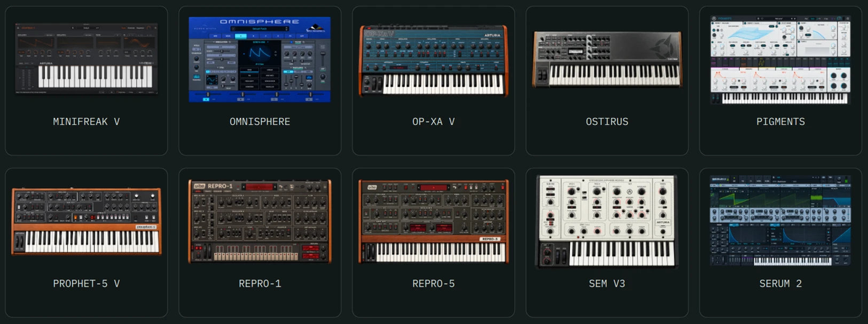The height and width of the screenshot is (324, 868).
Task: Open the Serum 2 synth thumbnail
Action: 780,221
